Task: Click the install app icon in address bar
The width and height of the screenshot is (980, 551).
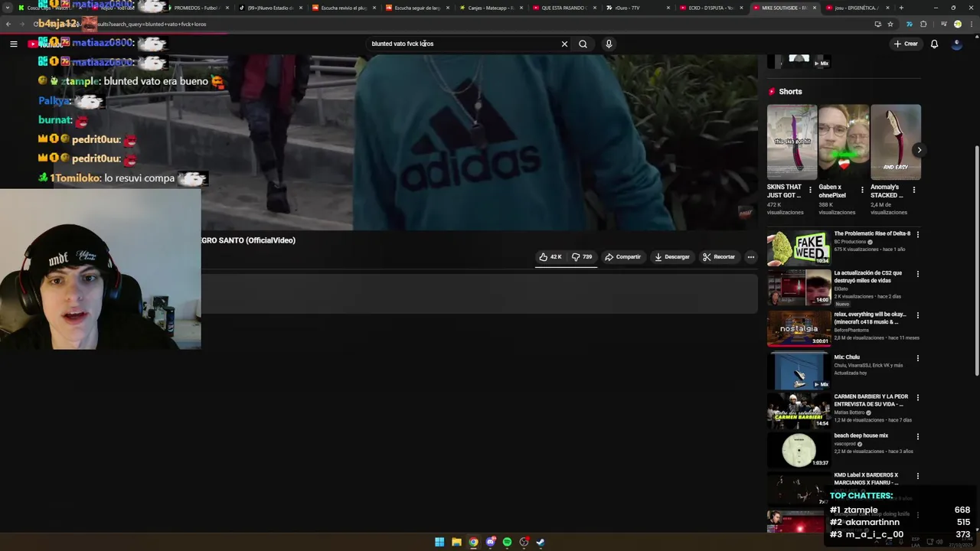Action: [877, 24]
